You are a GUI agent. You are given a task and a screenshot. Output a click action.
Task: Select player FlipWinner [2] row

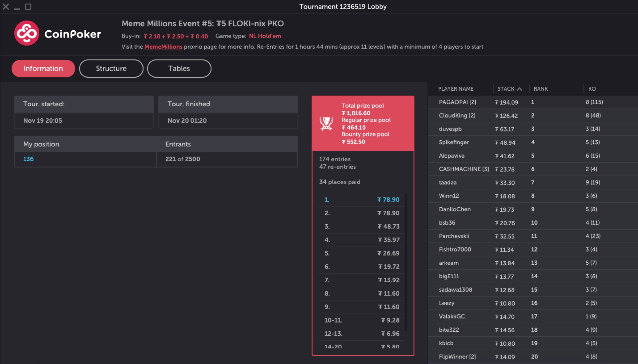[457, 357]
